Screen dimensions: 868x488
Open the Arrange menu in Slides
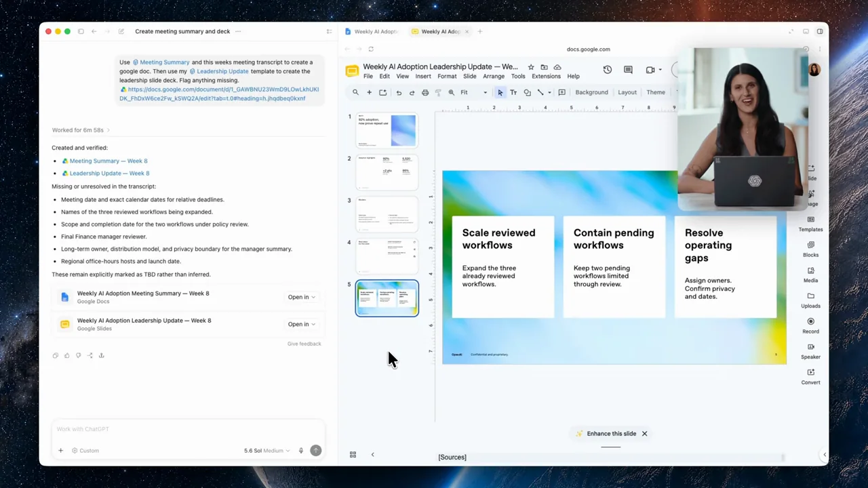[x=494, y=77]
